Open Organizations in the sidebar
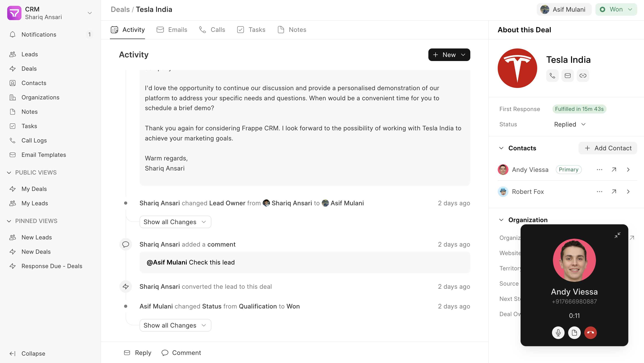 (50, 97)
